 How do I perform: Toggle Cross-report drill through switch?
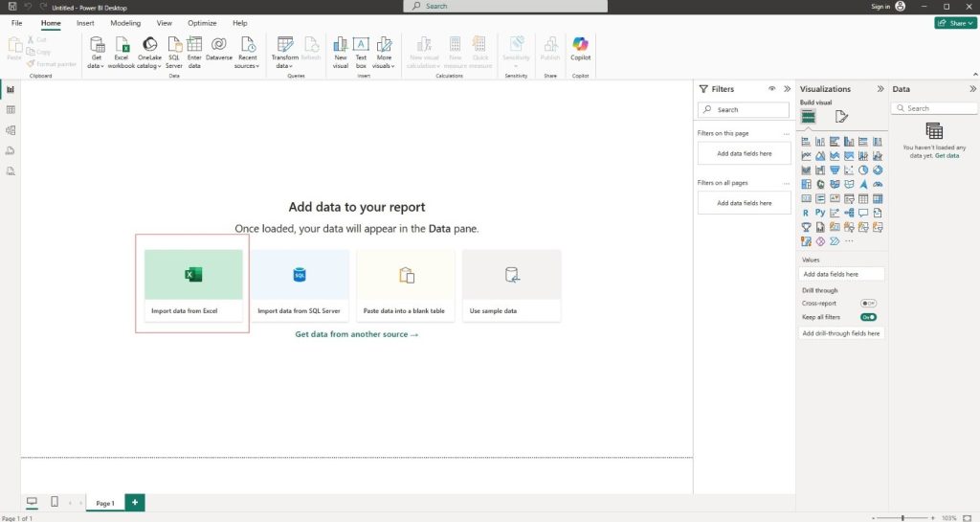[868, 303]
